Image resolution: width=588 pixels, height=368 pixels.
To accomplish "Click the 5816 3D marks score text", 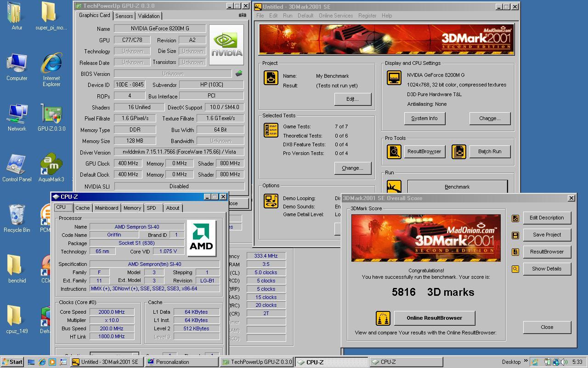I will pyautogui.click(x=433, y=293).
